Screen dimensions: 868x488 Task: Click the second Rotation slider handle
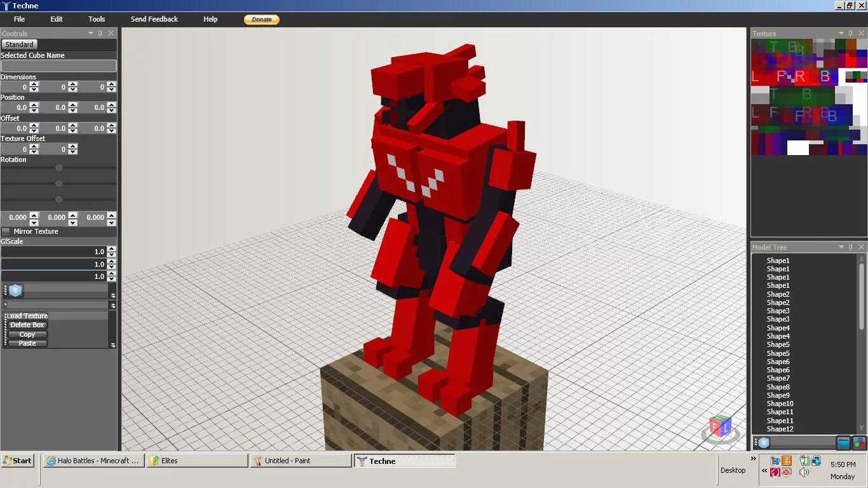59,184
